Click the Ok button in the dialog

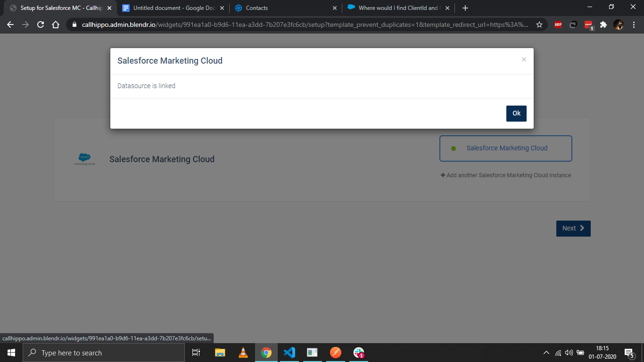click(516, 113)
